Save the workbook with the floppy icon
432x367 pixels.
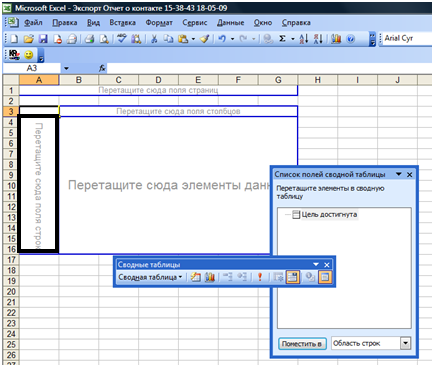click(x=43, y=39)
